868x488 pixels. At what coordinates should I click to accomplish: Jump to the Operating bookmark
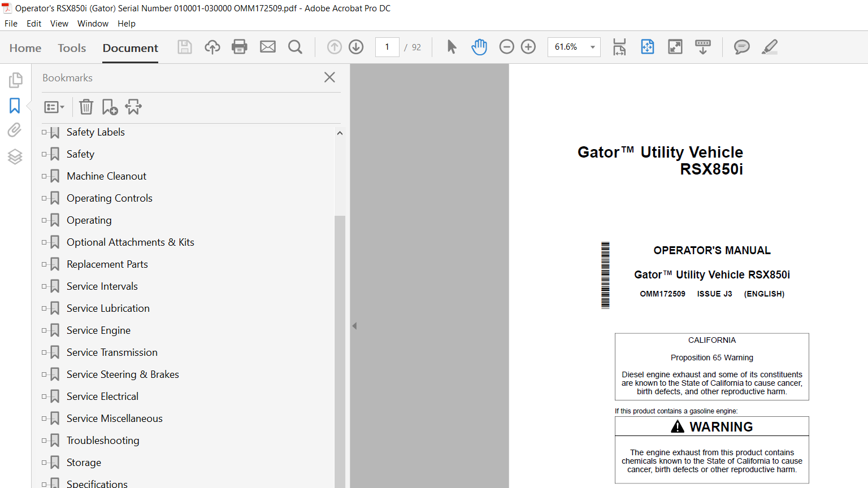click(x=89, y=220)
